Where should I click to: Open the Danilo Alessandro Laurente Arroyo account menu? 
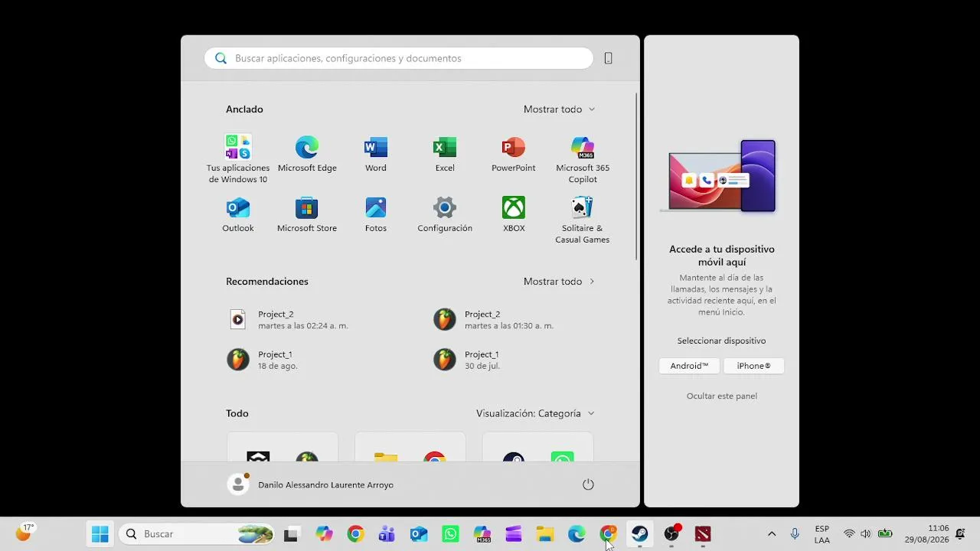pos(311,484)
